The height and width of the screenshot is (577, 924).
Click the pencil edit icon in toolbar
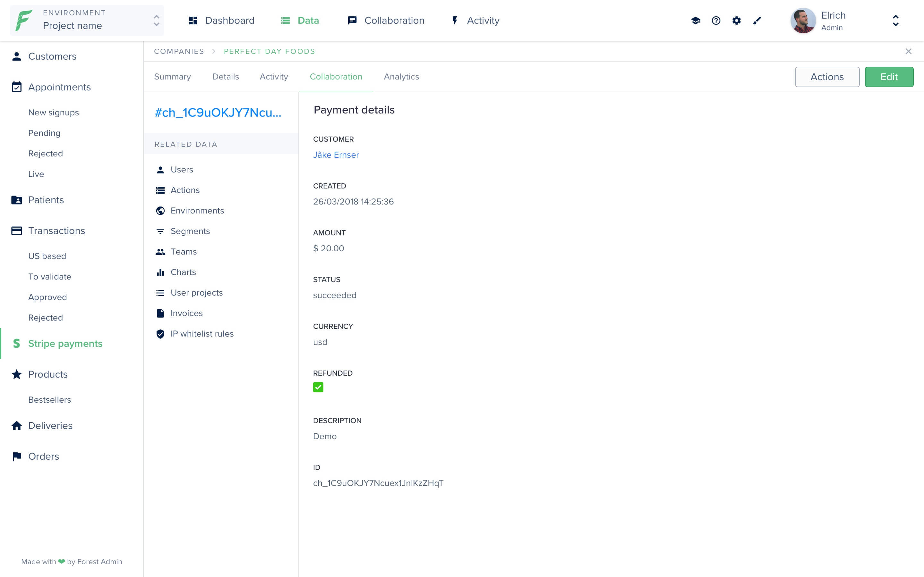point(758,21)
